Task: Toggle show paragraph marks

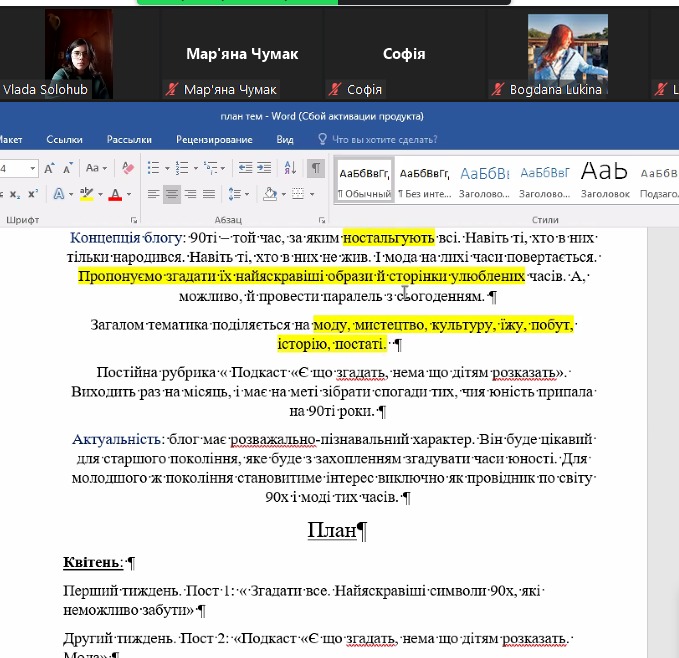Action: click(x=316, y=168)
